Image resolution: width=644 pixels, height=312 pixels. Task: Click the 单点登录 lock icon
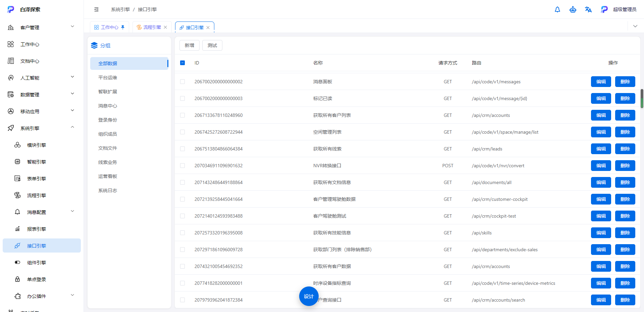point(17,279)
